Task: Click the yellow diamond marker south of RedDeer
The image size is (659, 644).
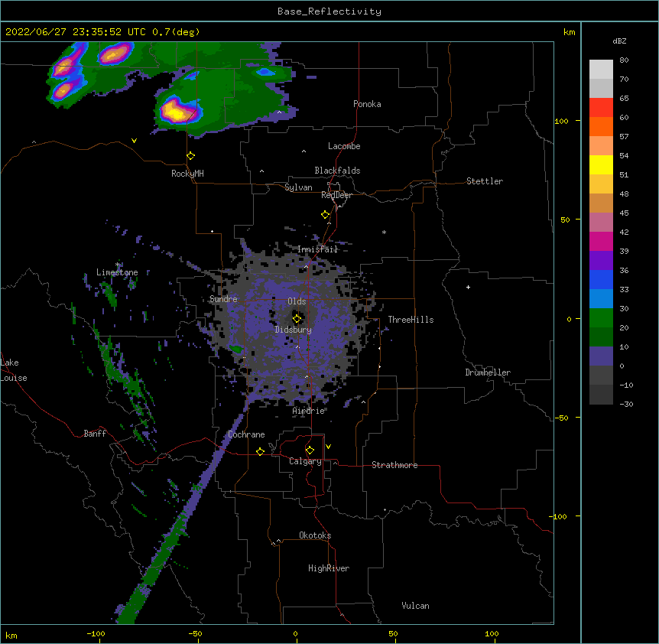Action: (325, 215)
